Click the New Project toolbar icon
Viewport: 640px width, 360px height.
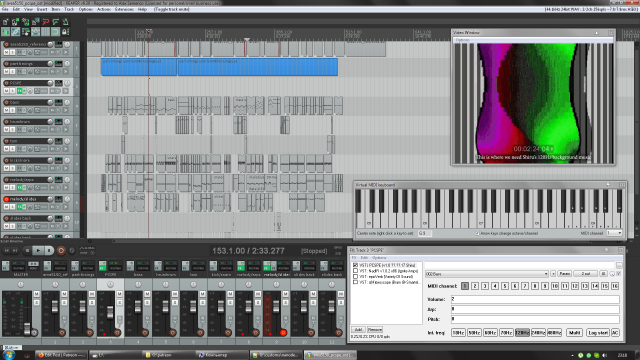[5, 22]
